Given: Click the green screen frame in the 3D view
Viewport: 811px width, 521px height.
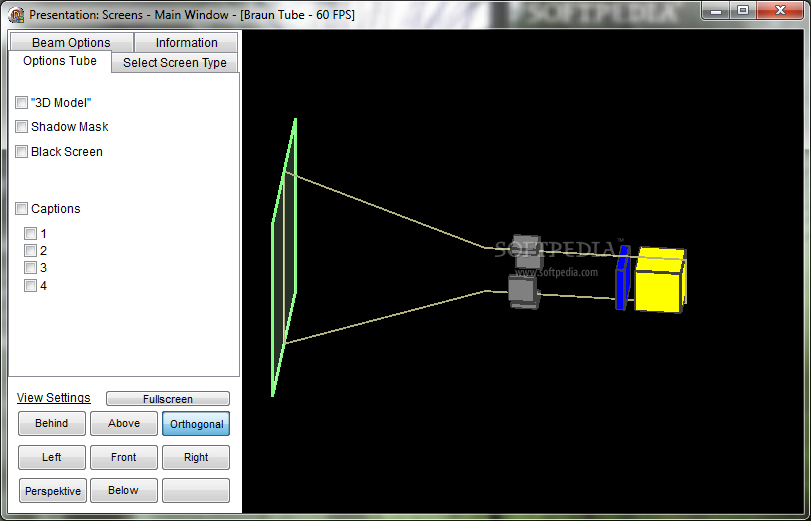Looking at the screenshot, I should 284,258.
